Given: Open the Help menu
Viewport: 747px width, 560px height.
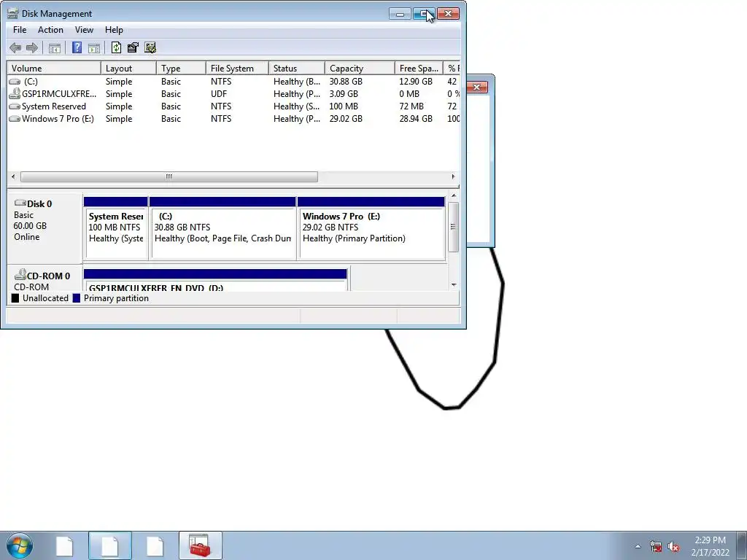Looking at the screenshot, I should coord(114,29).
